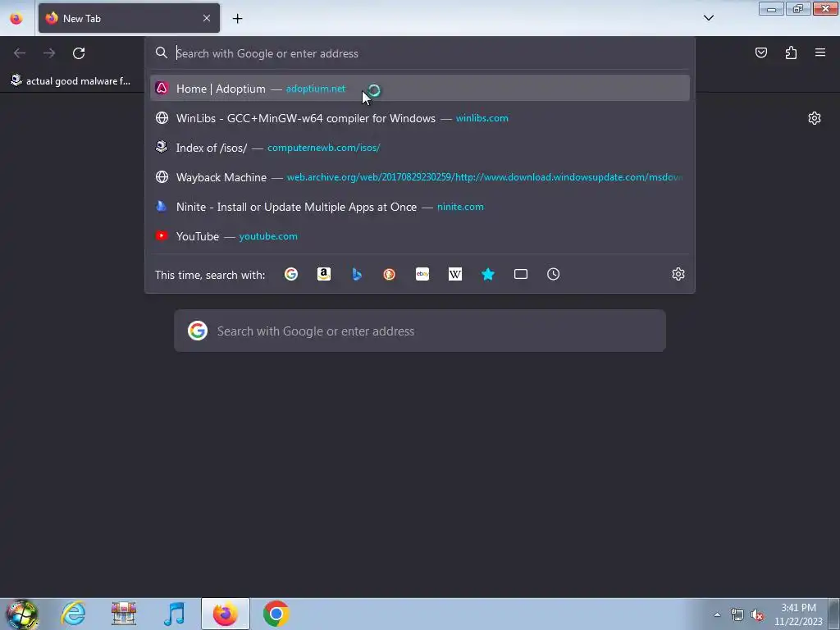Open the muted volume tray icon

click(x=757, y=614)
